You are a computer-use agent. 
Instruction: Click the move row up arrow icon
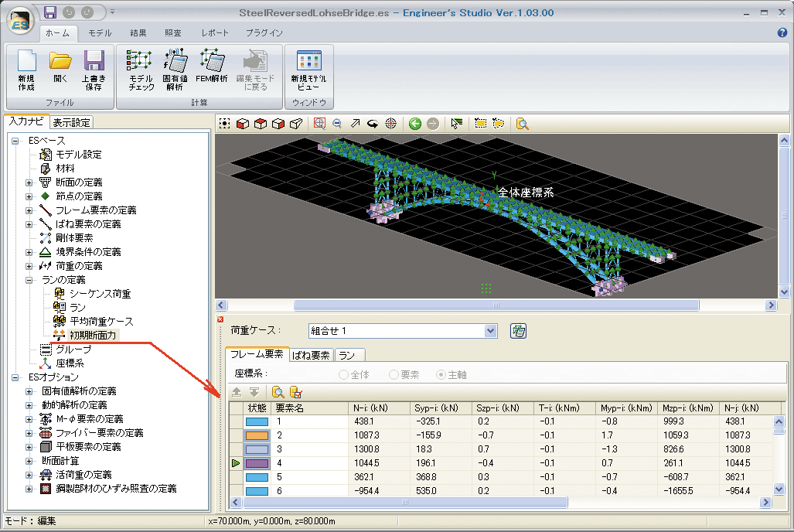point(237,392)
